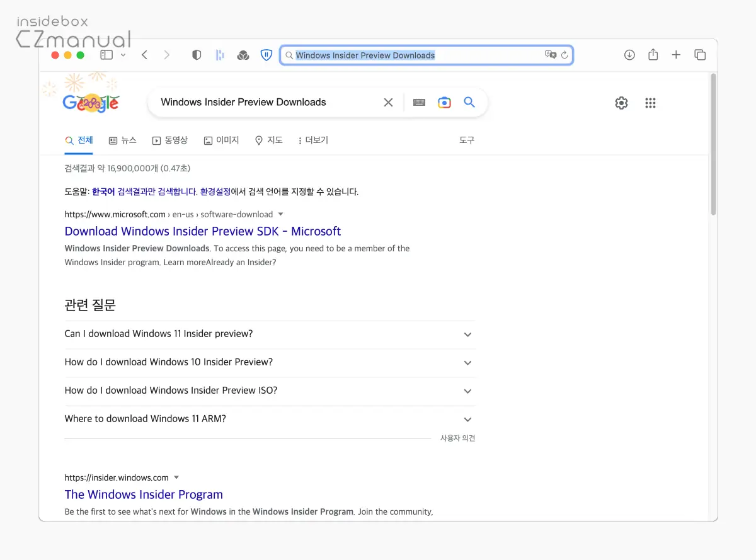This screenshot has height=560, width=756.
Task: Open the privacy report shield icon
Action: (197, 55)
